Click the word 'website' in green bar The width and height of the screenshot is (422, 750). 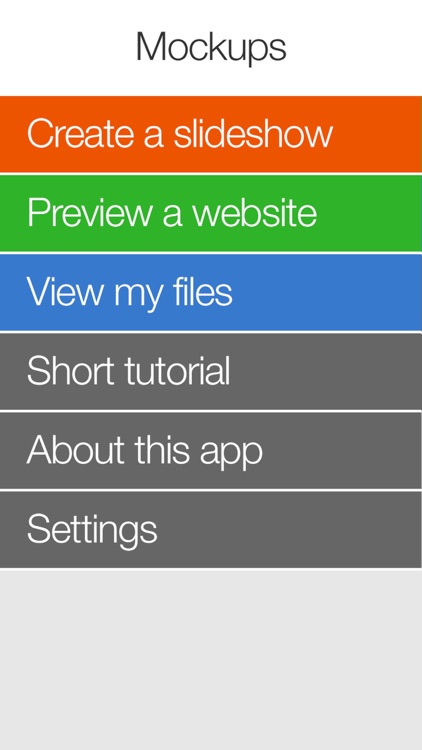pyautogui.click(x=254, y=212)
